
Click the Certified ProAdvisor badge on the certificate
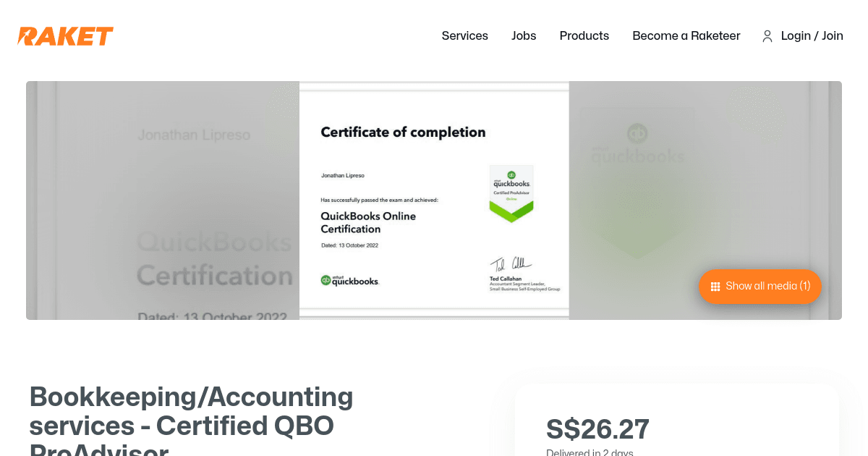point(511,195)
